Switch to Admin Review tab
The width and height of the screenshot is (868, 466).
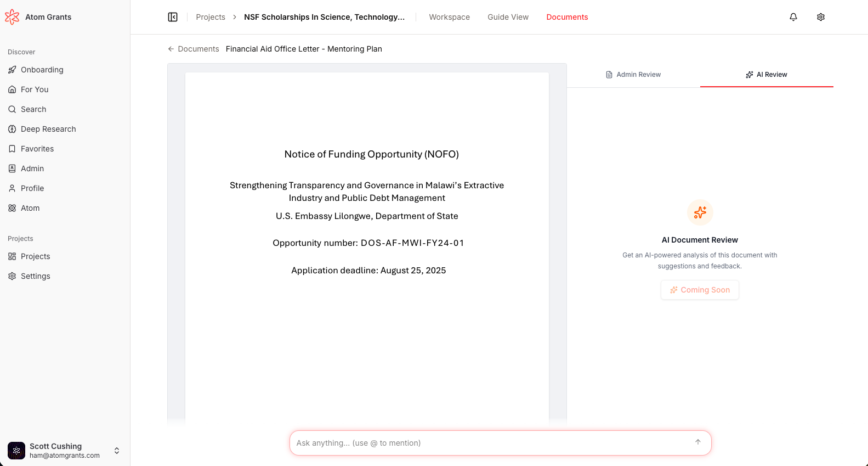(x=633, y=75)
